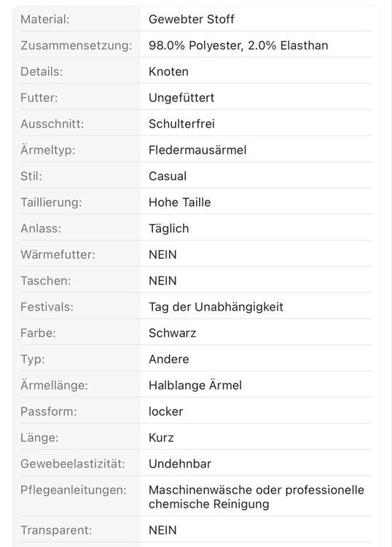Select the locker fit value
The width and height of the screenshot is (392, 547).
point(166,411)
